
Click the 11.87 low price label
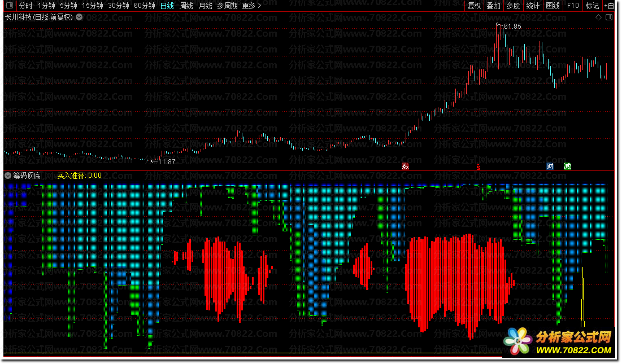click(x=167, y=161)
